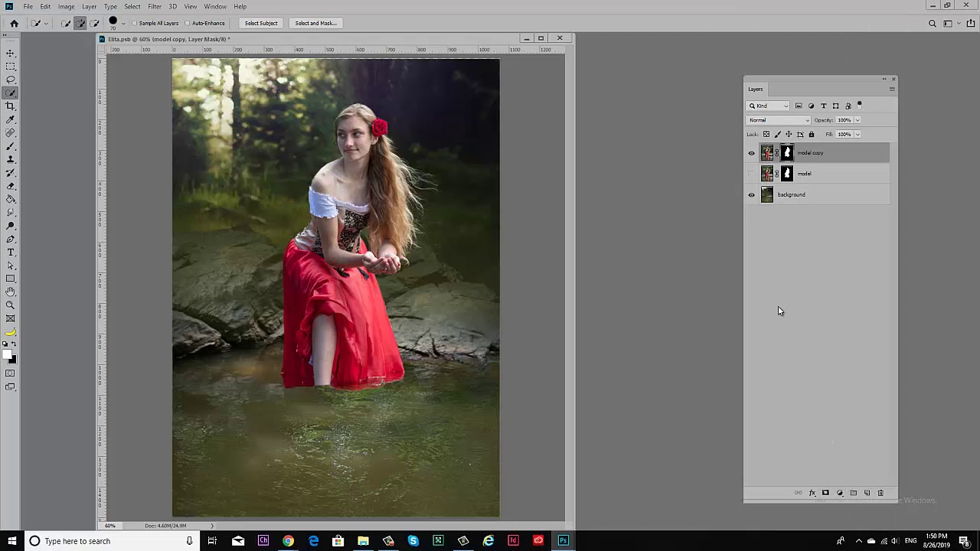Open the Image menu
The height and width of the screenshot is (551, 980).
click(x=66, y=6)
